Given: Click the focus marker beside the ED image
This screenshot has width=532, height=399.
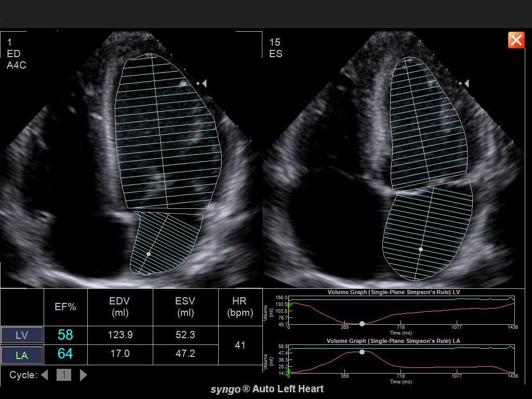Looking at the screenshot, I should (205, 83).
